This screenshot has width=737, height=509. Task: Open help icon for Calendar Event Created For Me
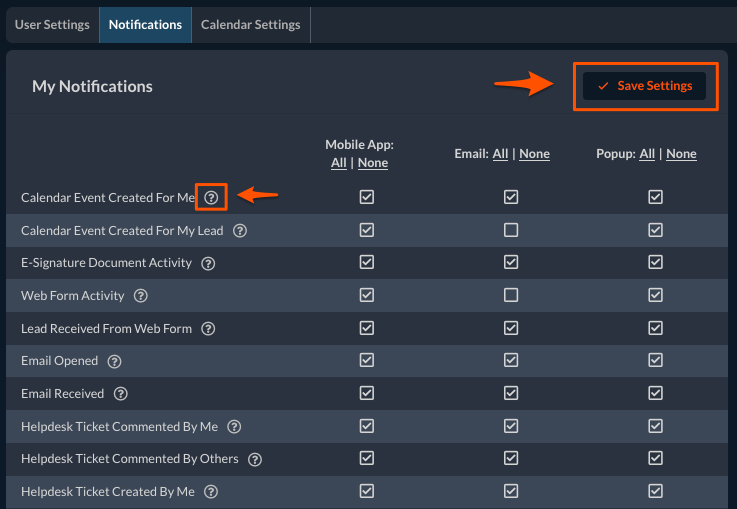tap(212, 197)
